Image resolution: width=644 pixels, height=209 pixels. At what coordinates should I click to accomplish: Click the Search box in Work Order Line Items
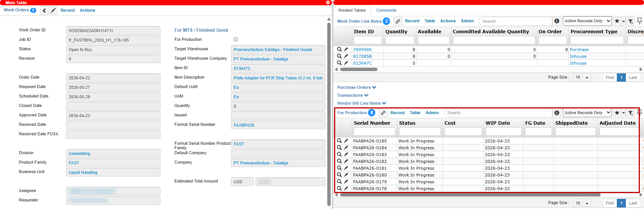pyautogui.click(x=515, y=21)
